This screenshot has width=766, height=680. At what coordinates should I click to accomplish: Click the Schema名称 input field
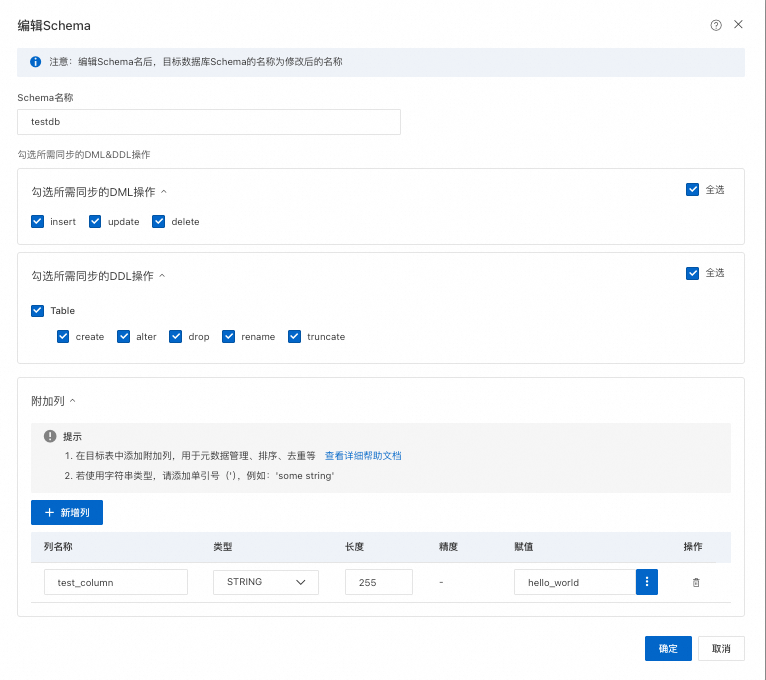pos(209,122)
